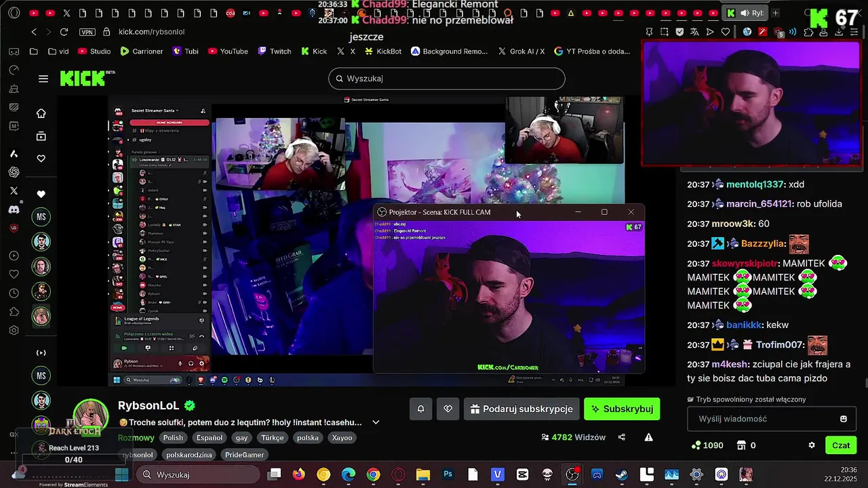Open a new browser tab
The image size is (868, 488).
click(775, 13)
